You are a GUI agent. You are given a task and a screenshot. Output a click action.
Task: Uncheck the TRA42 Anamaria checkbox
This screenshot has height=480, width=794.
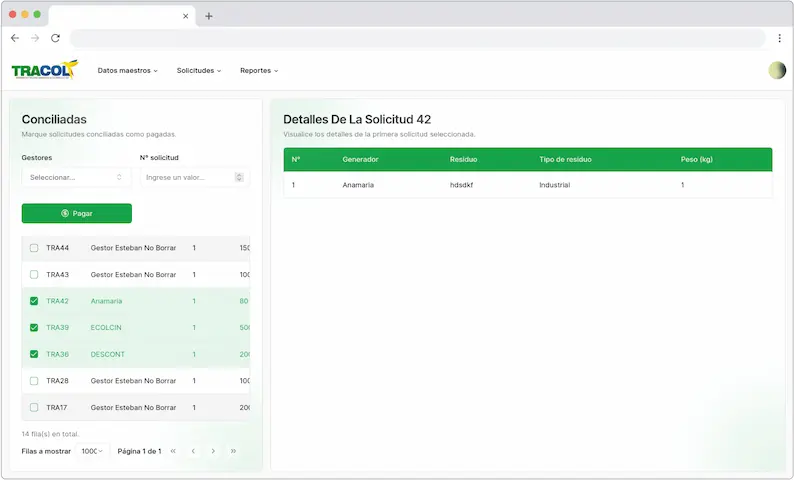tap(34, 301)
